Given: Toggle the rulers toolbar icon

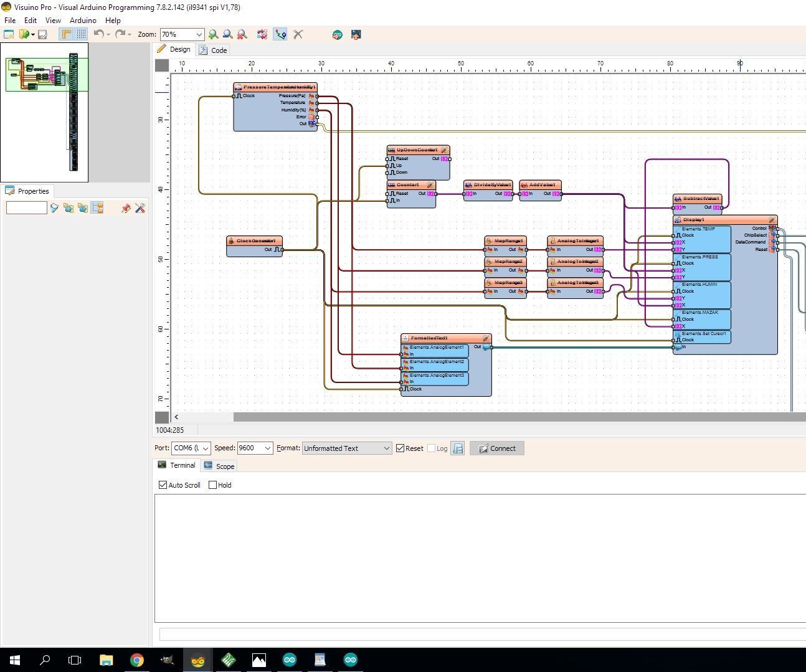Looking at the screenshot, I should tap(66, 35).
